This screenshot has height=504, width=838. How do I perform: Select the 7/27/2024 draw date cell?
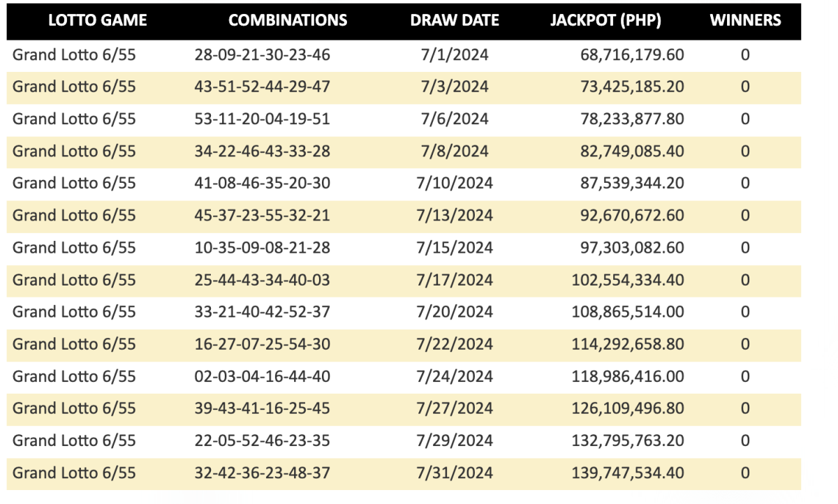455,408
